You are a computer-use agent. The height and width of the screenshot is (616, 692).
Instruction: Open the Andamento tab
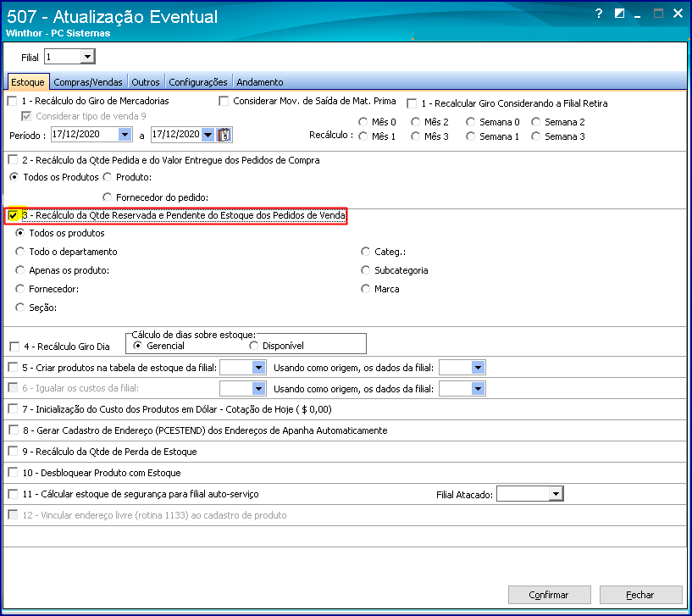260,82
